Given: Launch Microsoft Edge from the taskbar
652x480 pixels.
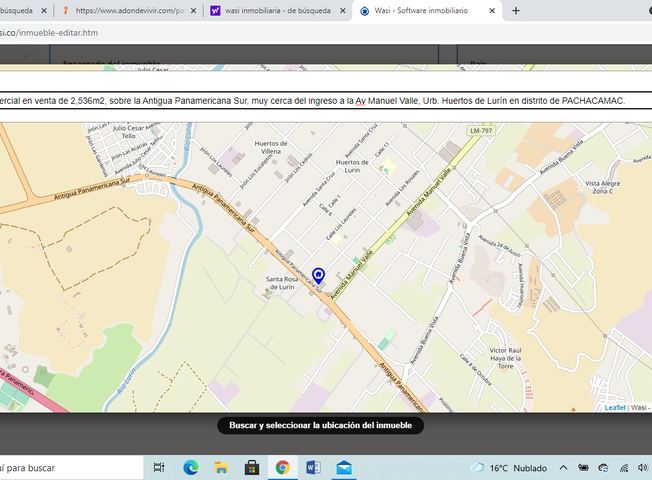Looking at the screenshot, I should (190, 468).
